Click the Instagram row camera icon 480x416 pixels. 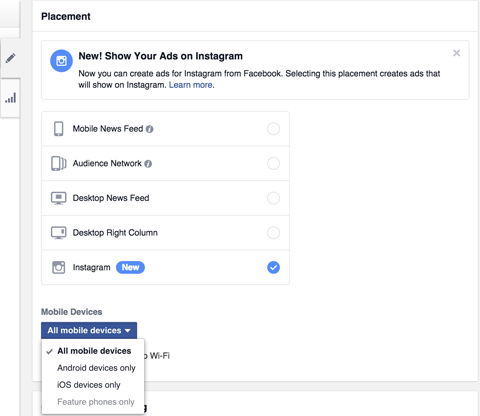(x=59, y=267)
